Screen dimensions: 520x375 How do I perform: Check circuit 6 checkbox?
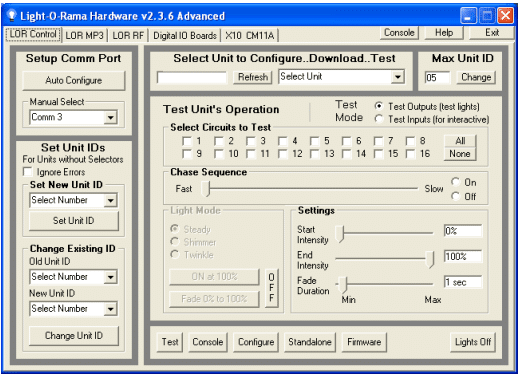tap(347, 141)
